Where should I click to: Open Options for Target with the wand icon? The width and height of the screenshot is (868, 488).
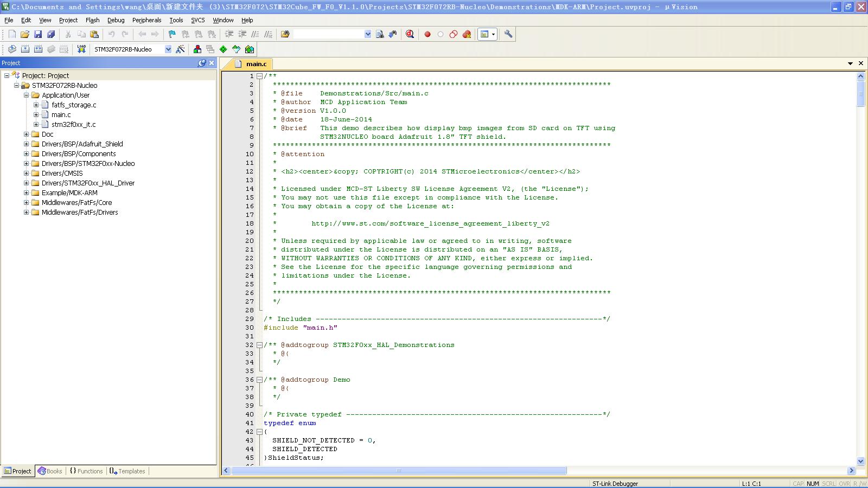click(x=181, y=49)
